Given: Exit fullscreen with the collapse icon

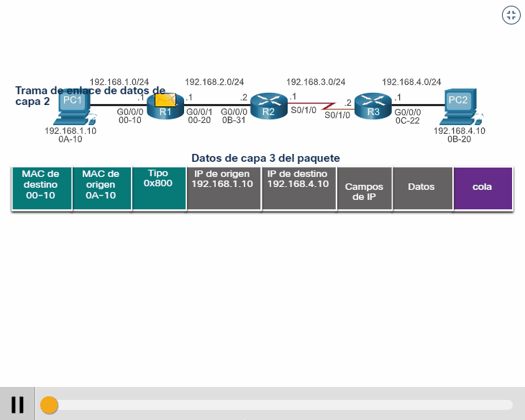Looking at the screenshot, I should [511, 16].
